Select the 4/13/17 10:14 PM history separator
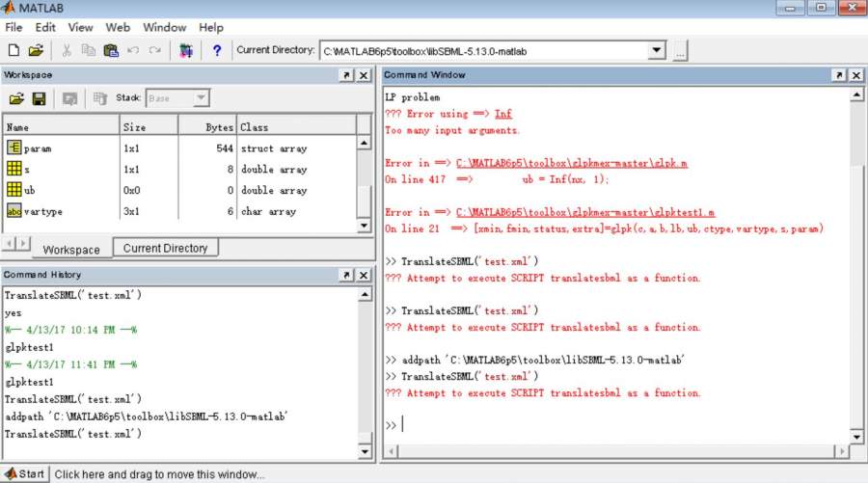The height and width of the screenshot is (483, 868). pos(70,330)
